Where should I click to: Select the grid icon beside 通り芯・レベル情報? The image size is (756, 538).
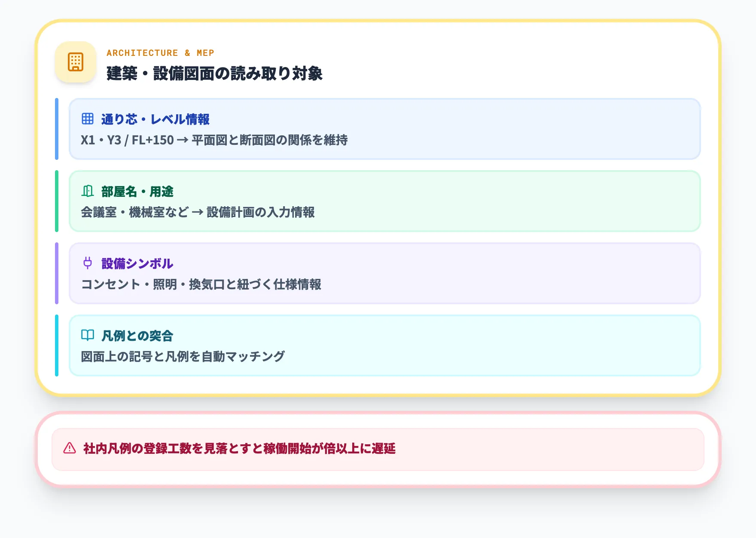pos(88,119)
